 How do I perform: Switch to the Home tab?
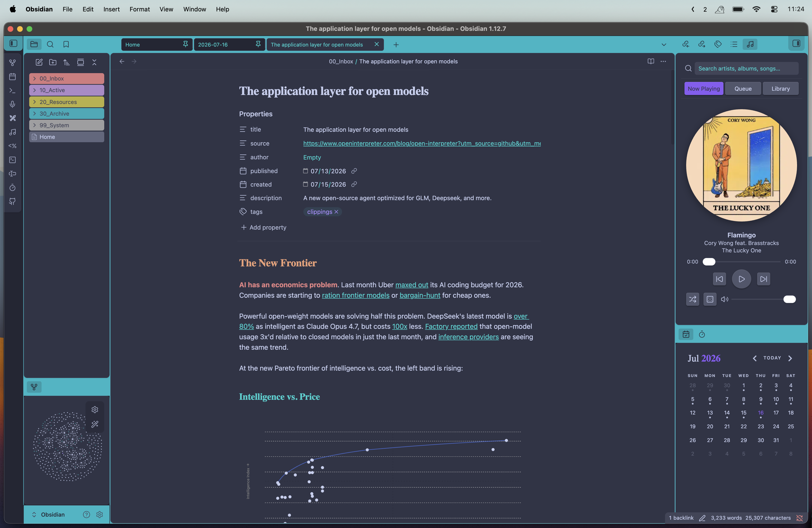point(157,45)
